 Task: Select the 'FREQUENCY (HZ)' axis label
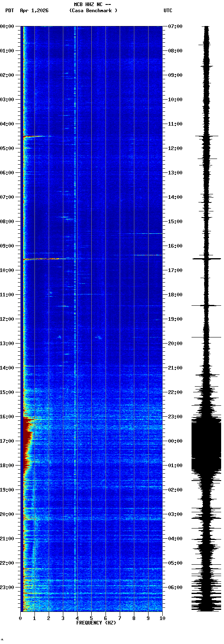[x=96, y=623]
